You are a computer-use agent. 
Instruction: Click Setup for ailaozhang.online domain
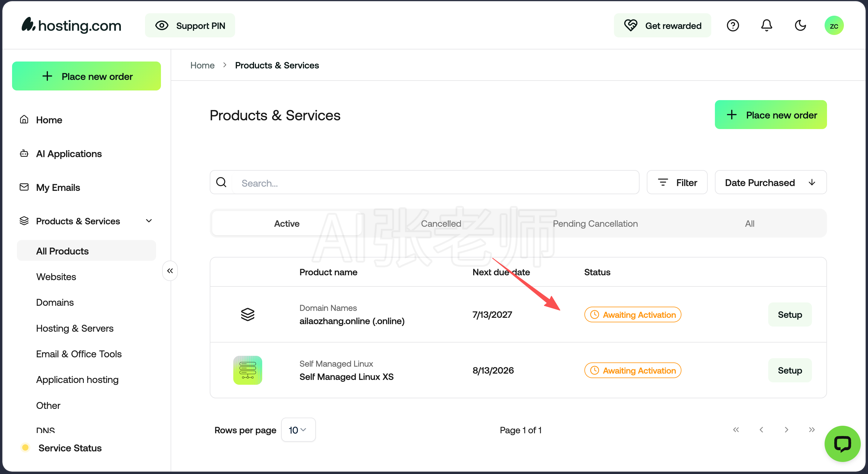click(790, 314)
